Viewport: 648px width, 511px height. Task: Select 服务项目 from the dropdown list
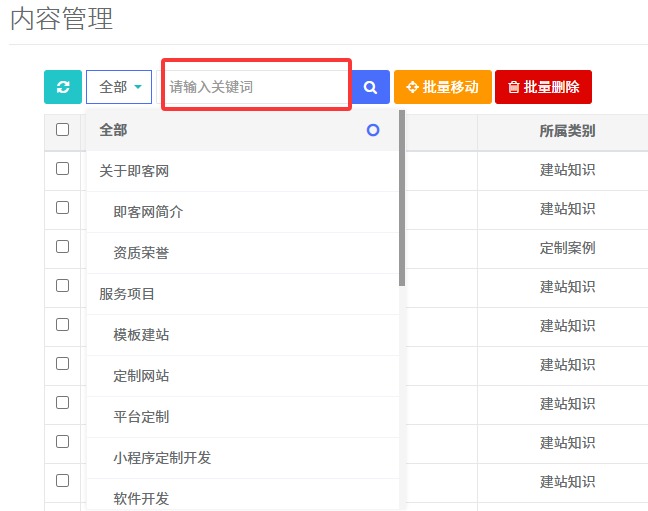127,294
